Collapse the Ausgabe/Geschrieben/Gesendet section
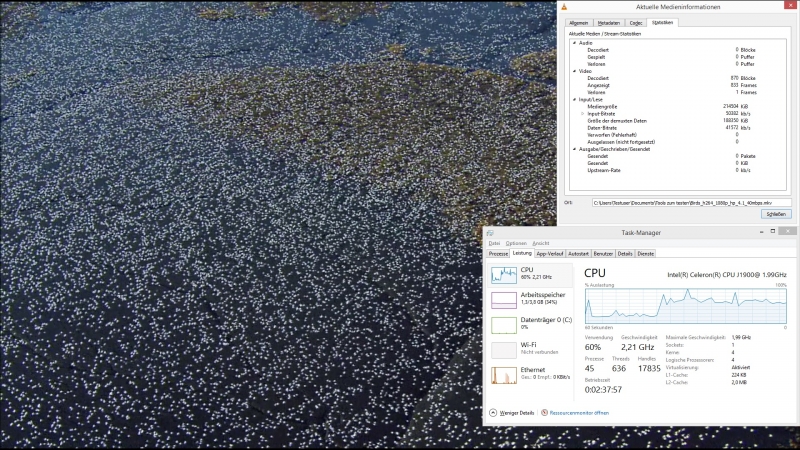 point(574,149)
